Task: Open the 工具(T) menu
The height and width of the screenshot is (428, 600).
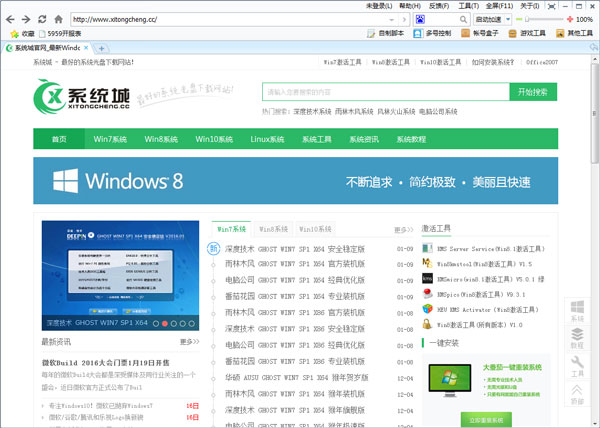Action: pyautogui.click(x=468, y=6)
